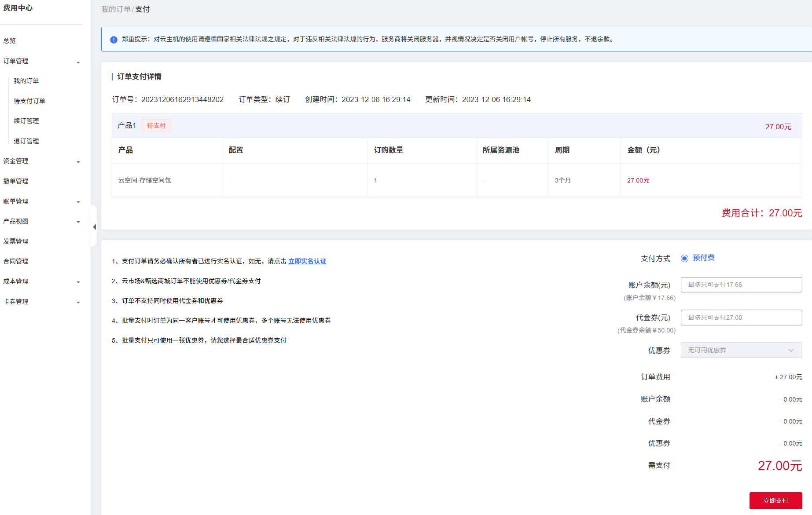Go to 待支付订单 page
This screenshot has width=812, height=515.
tap(29, 101)
